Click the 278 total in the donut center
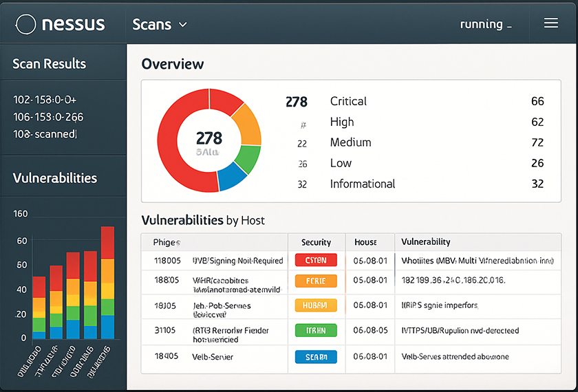This screenshot has height=392, width=578. click(x=209, y=138)
